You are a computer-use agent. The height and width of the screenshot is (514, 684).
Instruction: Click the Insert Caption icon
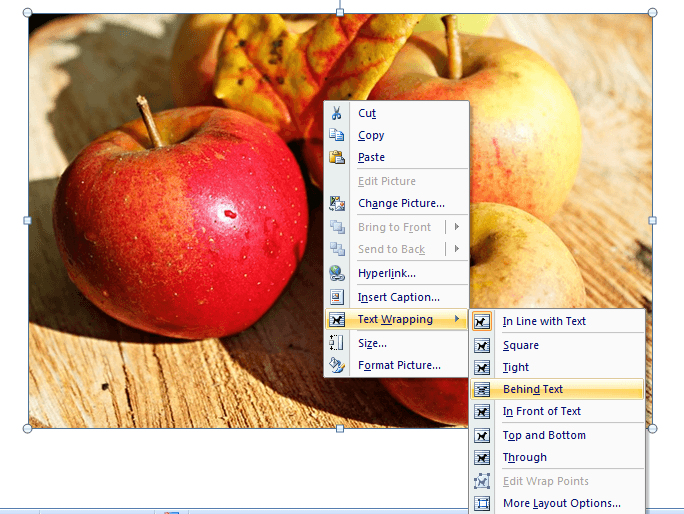pyautogui.click(x=337, y=297)
